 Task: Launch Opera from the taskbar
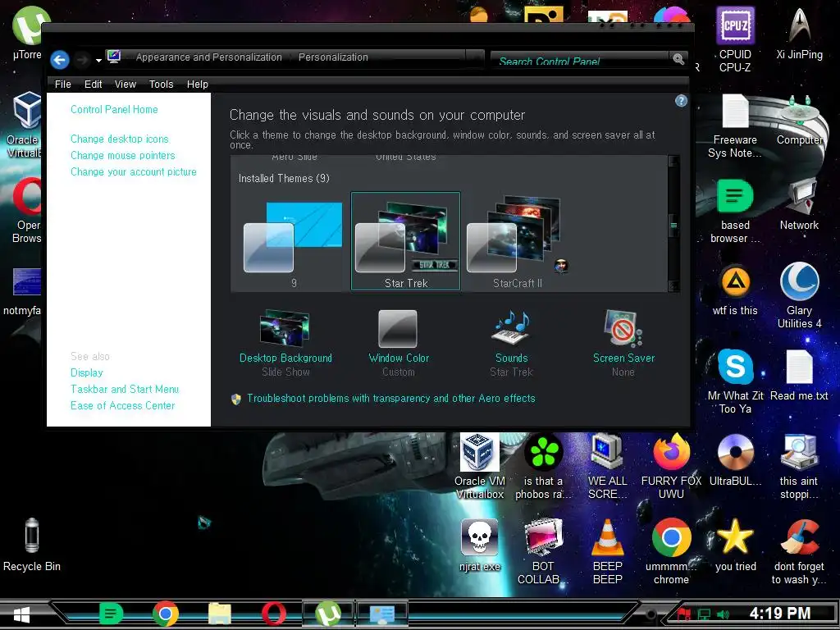pos(274,614)
